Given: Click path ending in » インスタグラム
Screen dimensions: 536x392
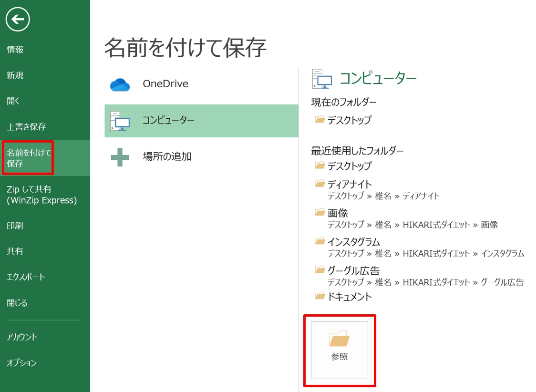Looking at the screenshot, I should click(426, 254).
